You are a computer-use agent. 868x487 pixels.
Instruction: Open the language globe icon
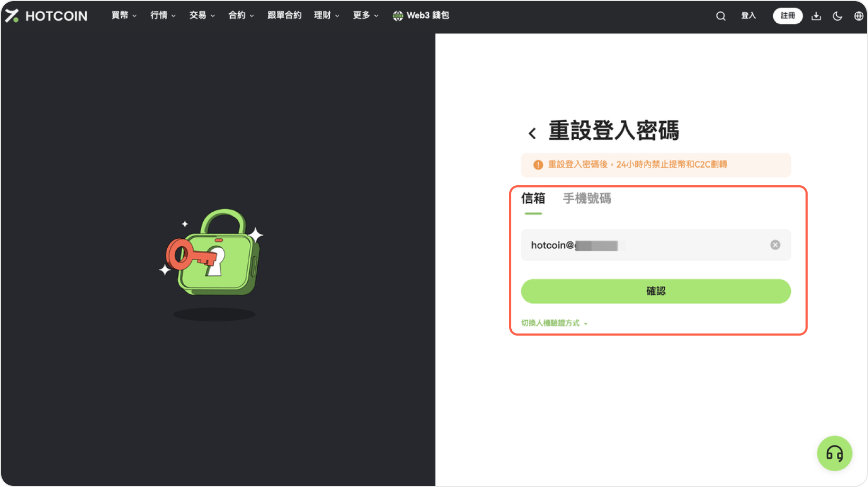pos(858,16)
